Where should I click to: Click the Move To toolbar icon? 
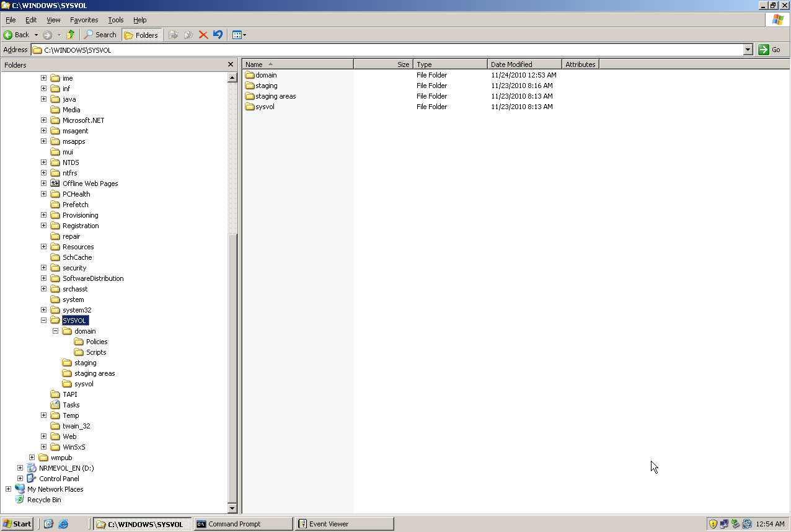pyautogui.click(x=174, y=35)
